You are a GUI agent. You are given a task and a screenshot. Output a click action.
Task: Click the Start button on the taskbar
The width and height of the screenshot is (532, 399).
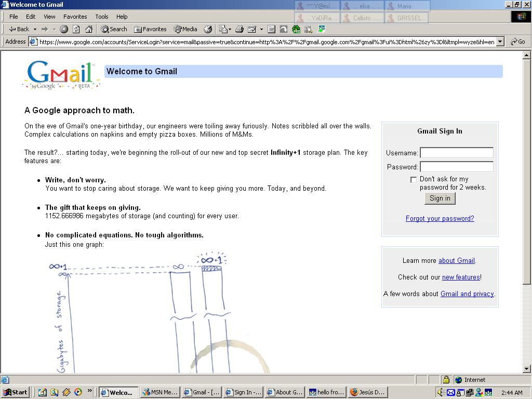point(15,392)
